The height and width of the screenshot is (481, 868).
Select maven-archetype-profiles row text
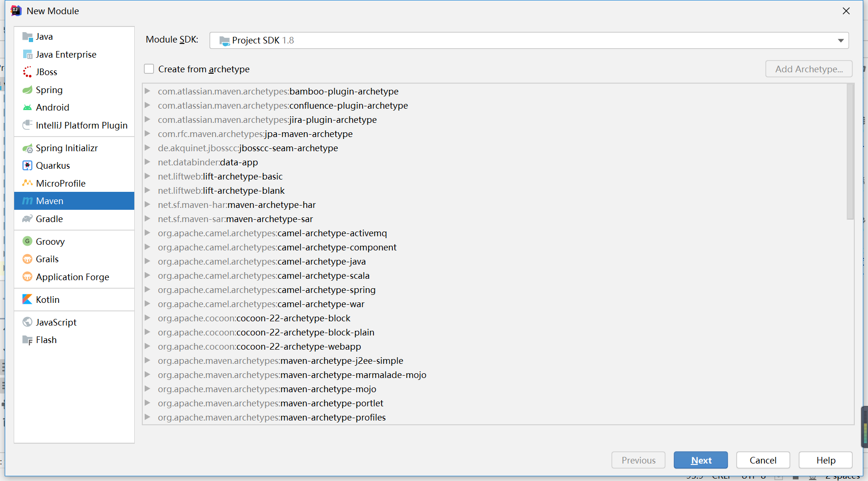[272, 417]
